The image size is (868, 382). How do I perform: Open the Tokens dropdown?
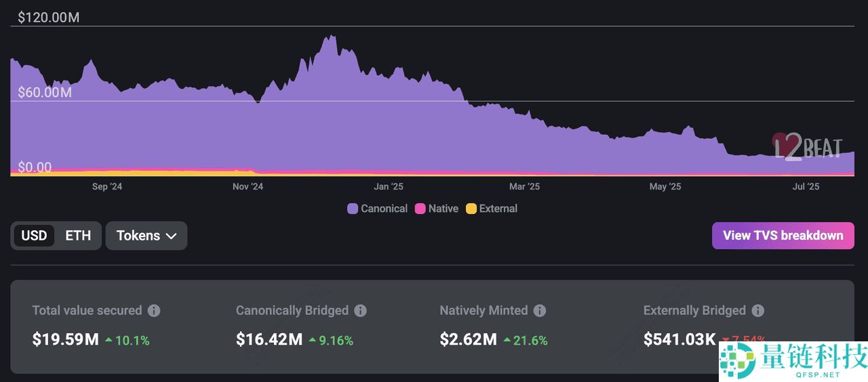[x=146, y=236]
